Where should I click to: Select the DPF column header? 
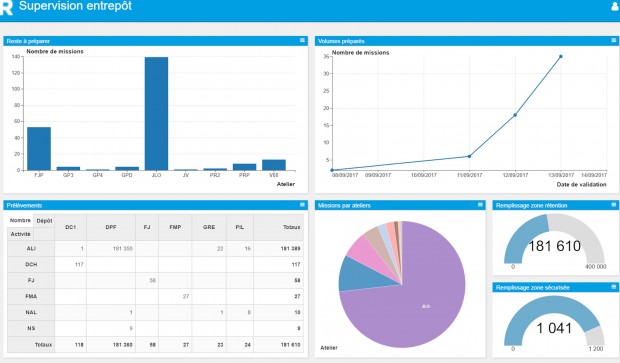(111, 227)
